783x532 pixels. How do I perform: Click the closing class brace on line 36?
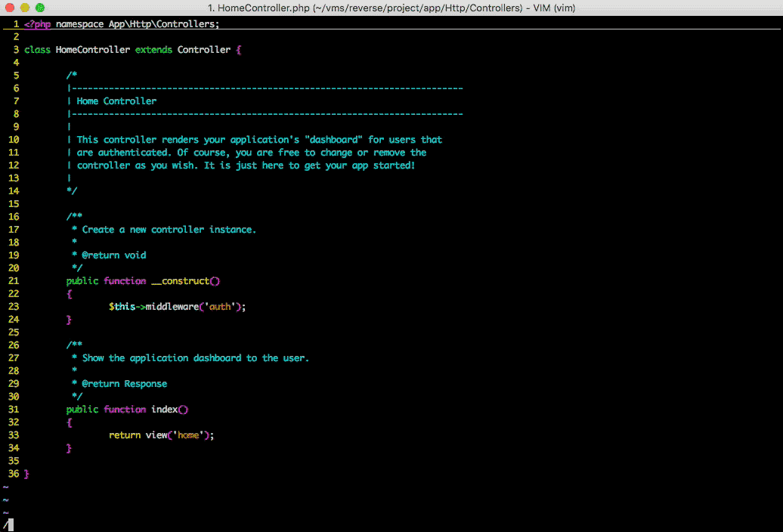[x=26, y=474]
